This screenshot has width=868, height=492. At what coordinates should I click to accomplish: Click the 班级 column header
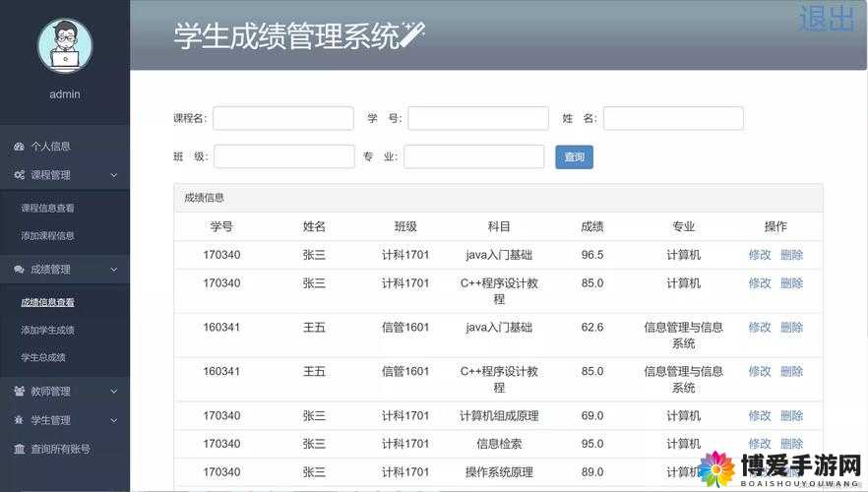pyautogui.click(x=405, y=226)
